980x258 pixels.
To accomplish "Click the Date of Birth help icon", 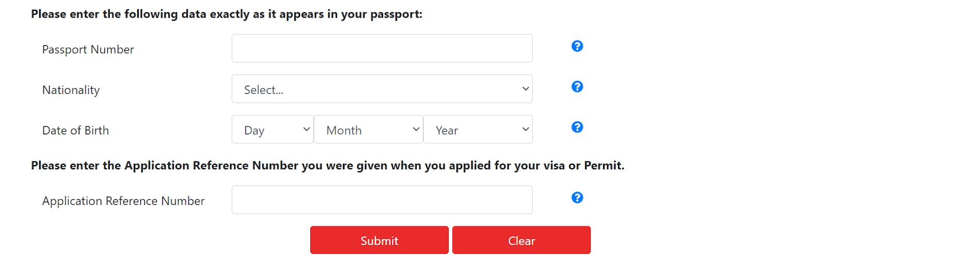I will [577, 127].
